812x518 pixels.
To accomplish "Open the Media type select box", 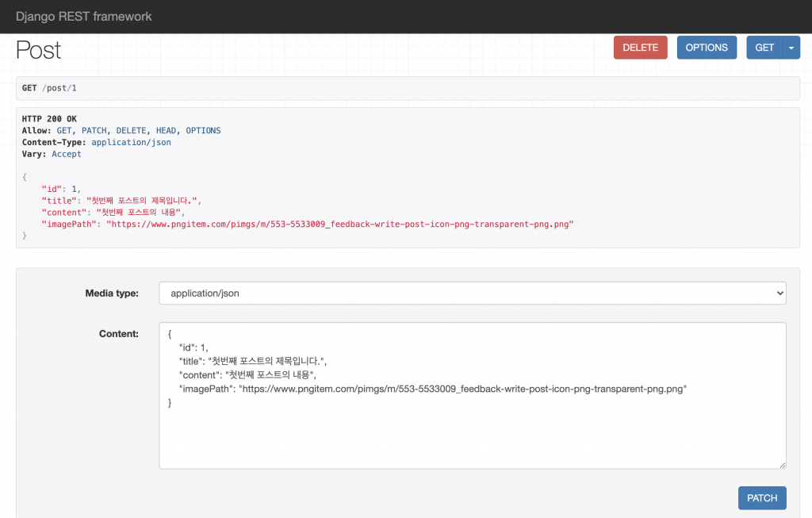I will [x=473, y=294].
